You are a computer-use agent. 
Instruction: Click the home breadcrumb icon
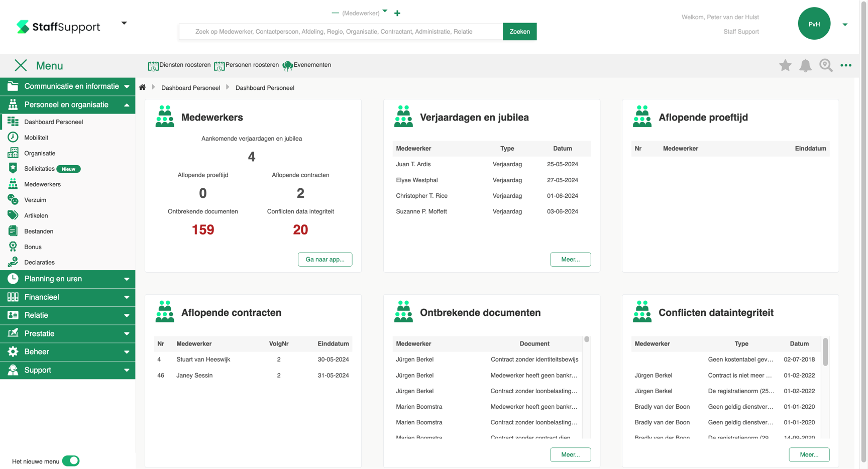[x=143, y=87]
